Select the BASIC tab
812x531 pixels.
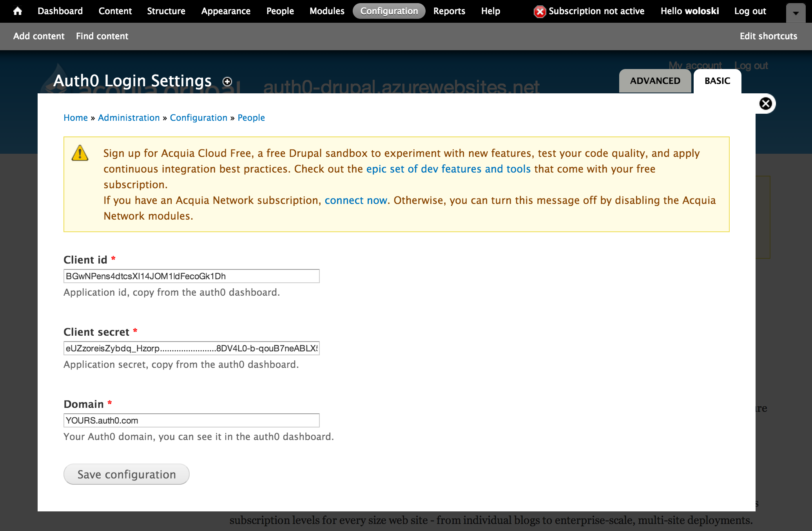click(717, 81)
